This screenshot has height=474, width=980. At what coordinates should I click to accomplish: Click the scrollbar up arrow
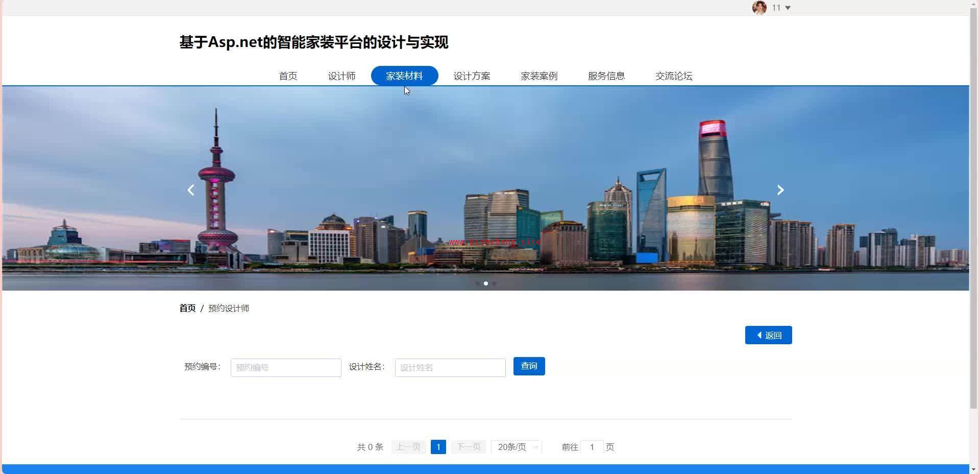[x=974, y=4]
